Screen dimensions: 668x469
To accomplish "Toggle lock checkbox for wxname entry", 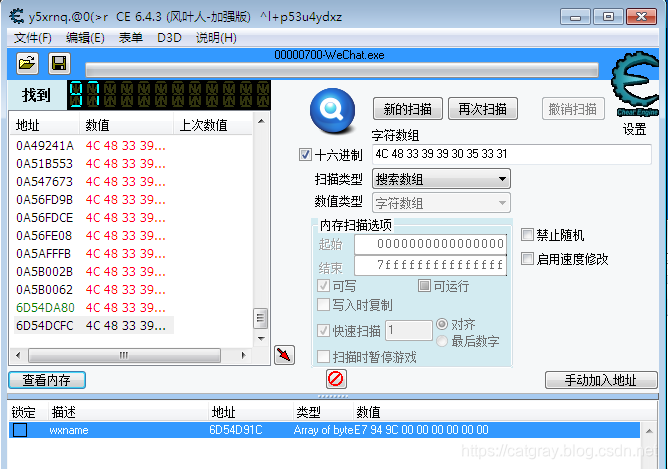I will pyautogui.click(x=20, y=430).
